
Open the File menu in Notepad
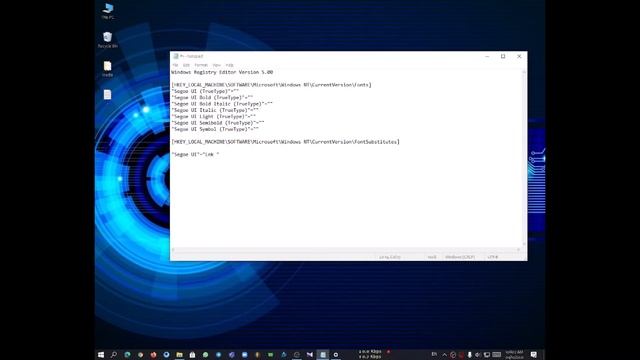pyautogui.click(x=175, y=65)
